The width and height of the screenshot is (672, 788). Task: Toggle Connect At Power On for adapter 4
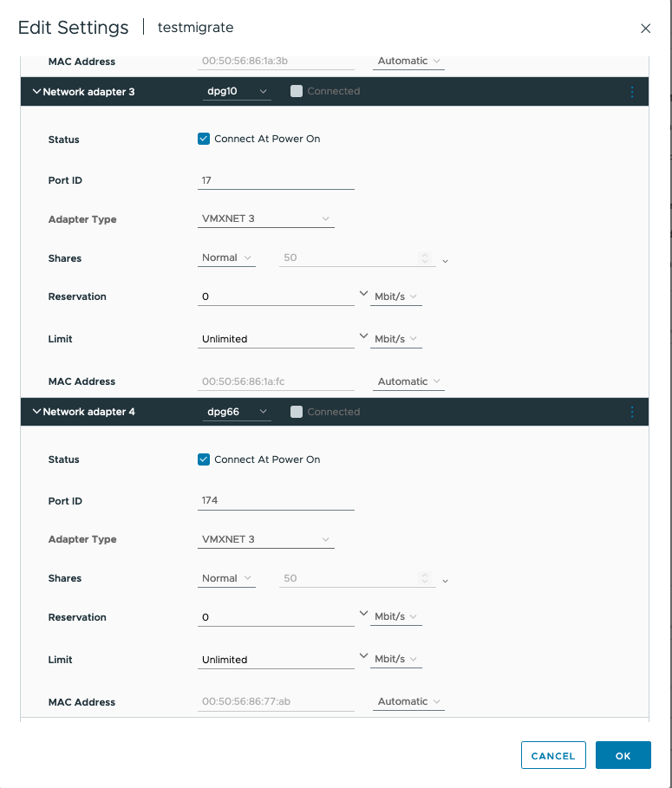[x=204, y=459]
